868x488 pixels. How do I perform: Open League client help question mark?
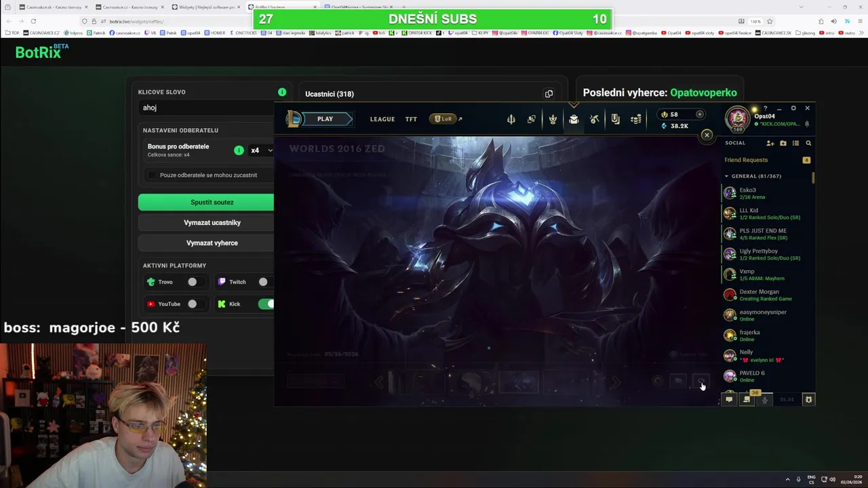pyautogui.click(x=766, y=108)
